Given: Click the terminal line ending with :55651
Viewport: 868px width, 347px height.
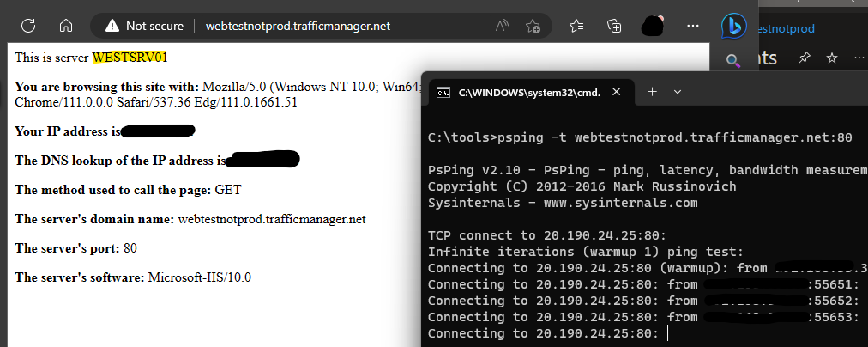Looking at the screenshot, I should click(644, 284).
